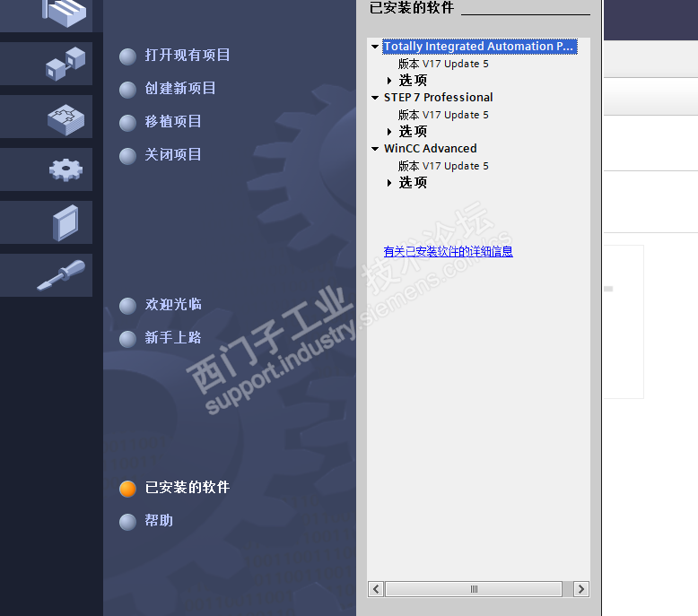698x616 pixels.
Task: Open the PLC programming portal icon
Action: click(65, 119)
